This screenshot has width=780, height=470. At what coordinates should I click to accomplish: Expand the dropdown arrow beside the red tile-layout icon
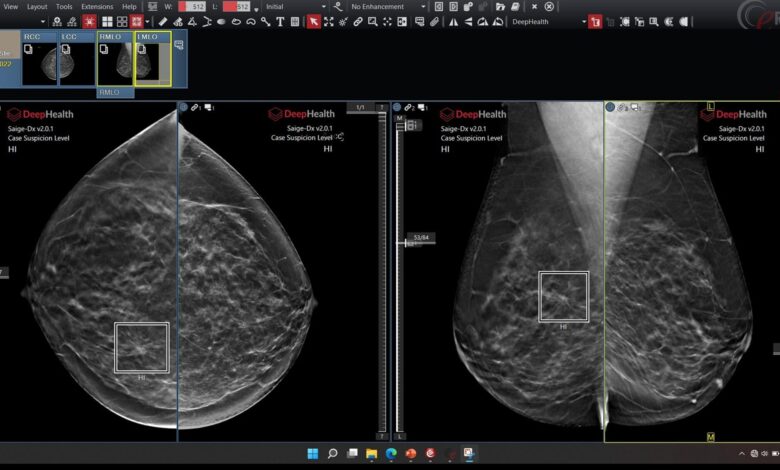coord(147,21)
